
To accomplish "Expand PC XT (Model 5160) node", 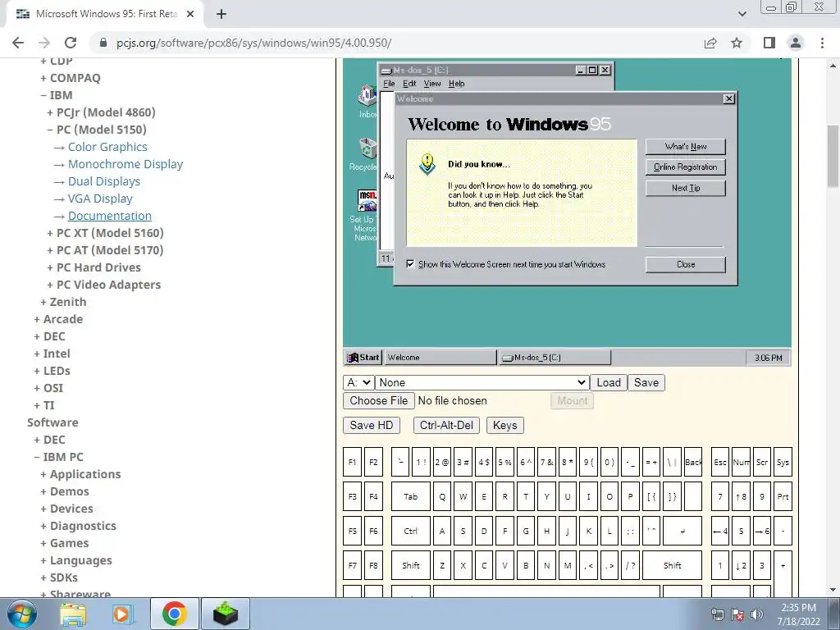I will coord(105,232).
